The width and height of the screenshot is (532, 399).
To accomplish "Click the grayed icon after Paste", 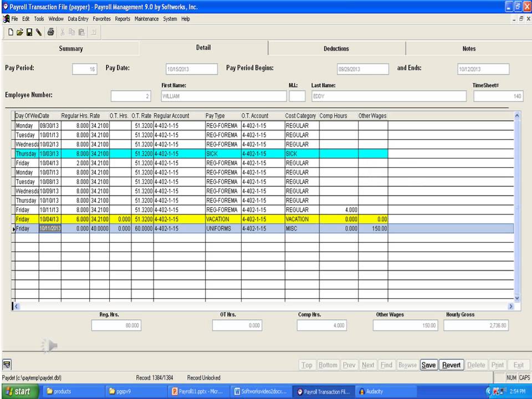I will 94,32.
